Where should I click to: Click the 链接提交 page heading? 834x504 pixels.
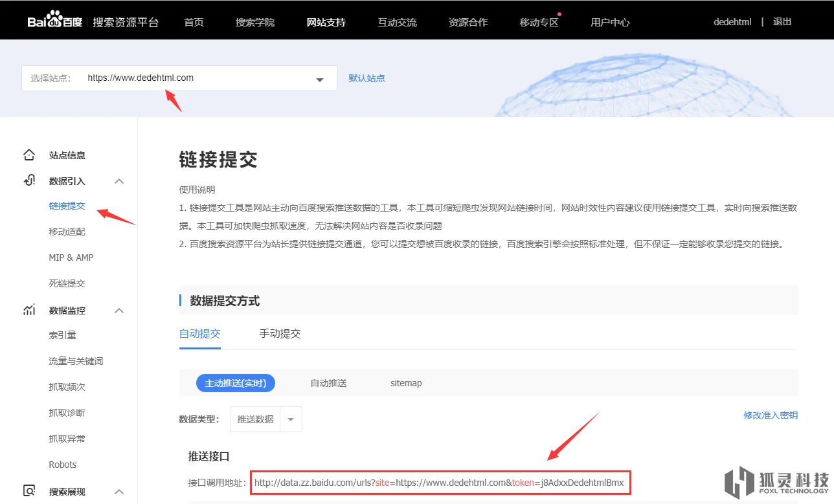point(218,160)
